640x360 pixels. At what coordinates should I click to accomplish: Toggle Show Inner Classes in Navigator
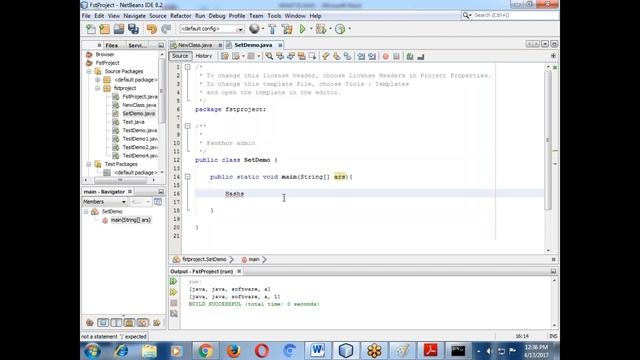pyautogui.click(x=143, y=323)
